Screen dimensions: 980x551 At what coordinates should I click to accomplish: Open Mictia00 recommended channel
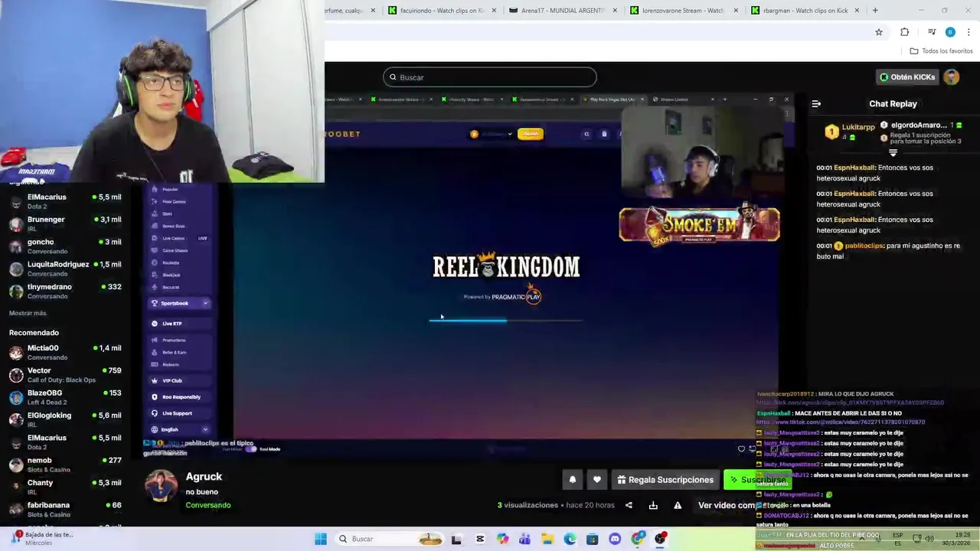[x=65, y=352]
